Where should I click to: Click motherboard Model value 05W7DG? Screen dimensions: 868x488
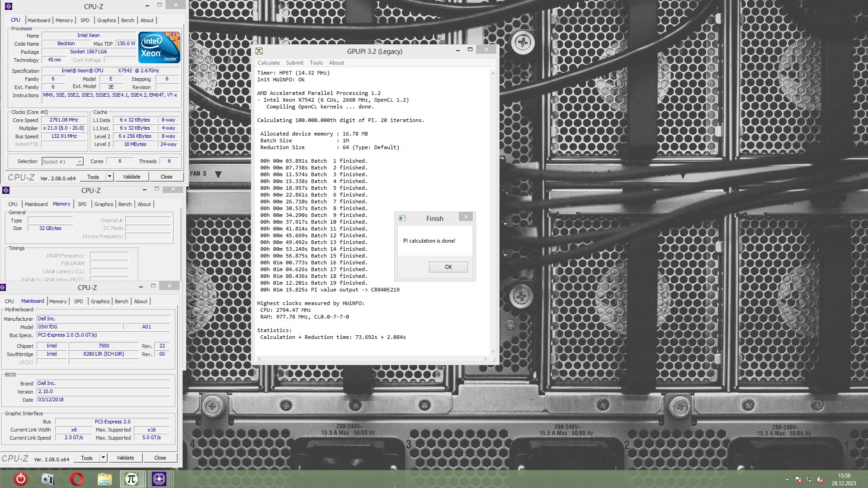coord(79,327)
